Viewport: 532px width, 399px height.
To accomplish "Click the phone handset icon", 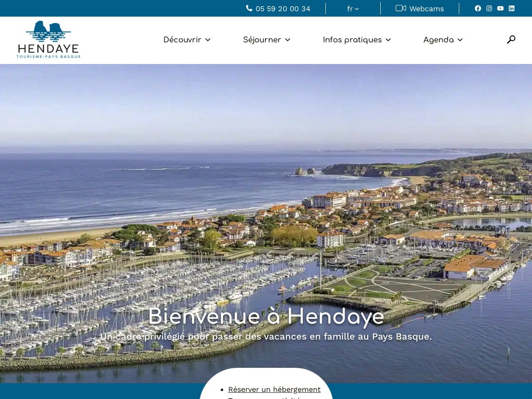I will pyautogui.click(x=249, y=8).
